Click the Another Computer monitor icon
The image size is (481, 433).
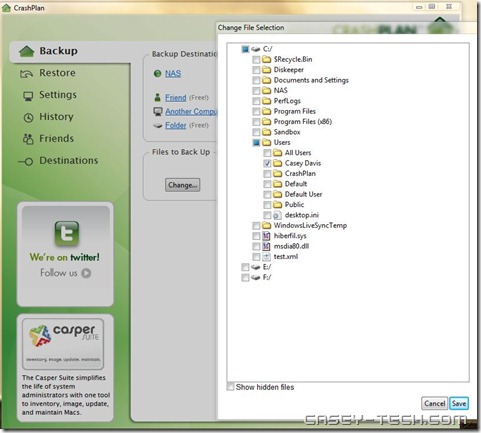tap(158, 111)
